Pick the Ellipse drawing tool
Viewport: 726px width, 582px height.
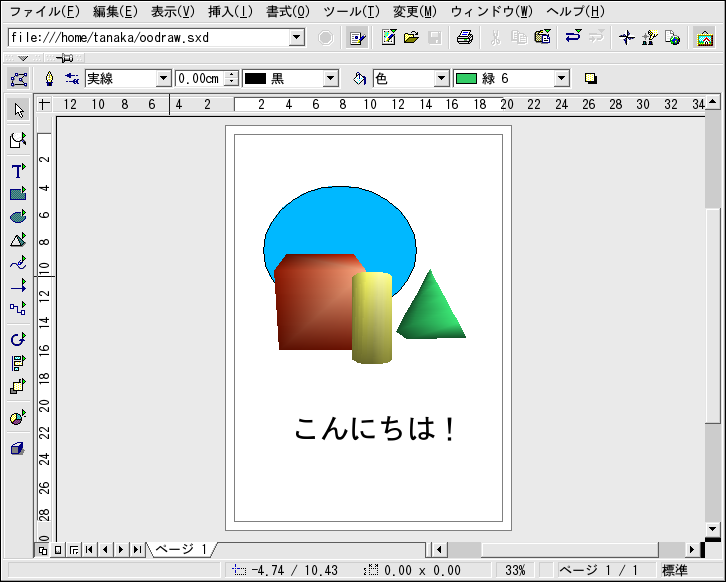18,217
